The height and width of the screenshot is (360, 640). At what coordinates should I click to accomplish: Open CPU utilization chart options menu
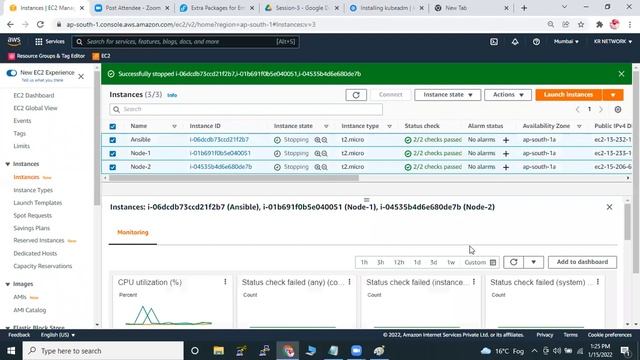[x=225, y=282]
